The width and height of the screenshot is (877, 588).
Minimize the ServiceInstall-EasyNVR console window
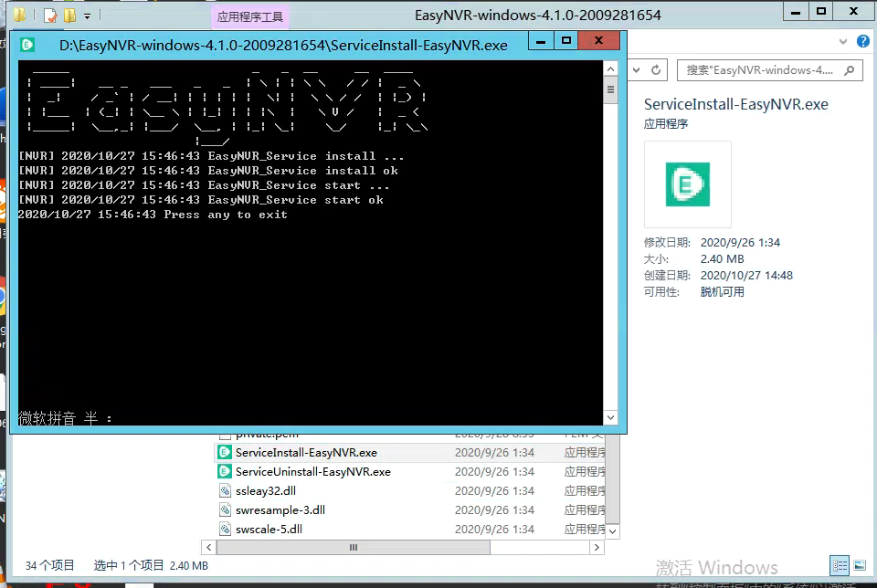click(x=541, y=41)
